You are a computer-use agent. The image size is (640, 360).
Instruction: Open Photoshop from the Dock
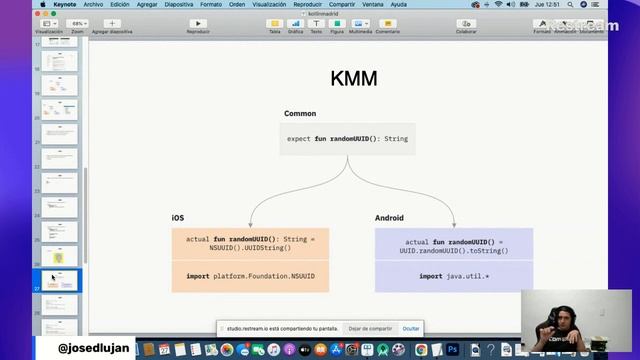[x=452, y=350]
